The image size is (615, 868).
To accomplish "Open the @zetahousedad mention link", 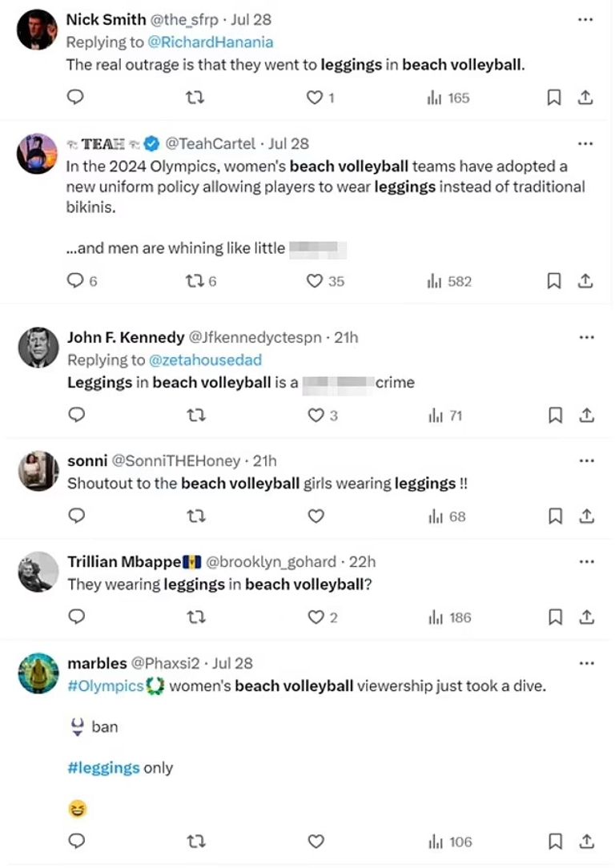I will pyautogui.click(x=217, y=360).
